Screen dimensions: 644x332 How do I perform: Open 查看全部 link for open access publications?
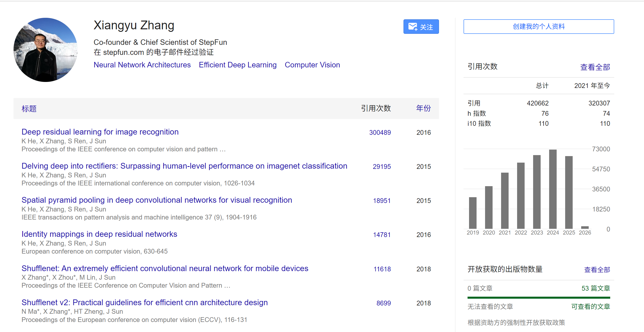597,270
